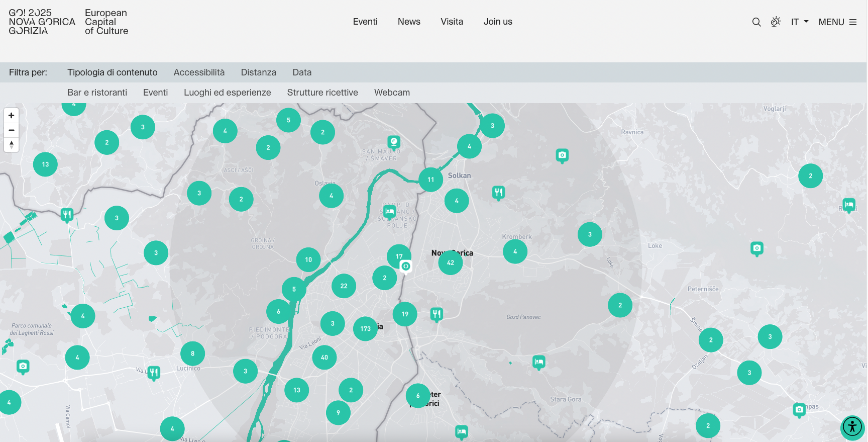
Task: Select the Tipologia di contenuto filter tab
Action: tap(113, 72)
